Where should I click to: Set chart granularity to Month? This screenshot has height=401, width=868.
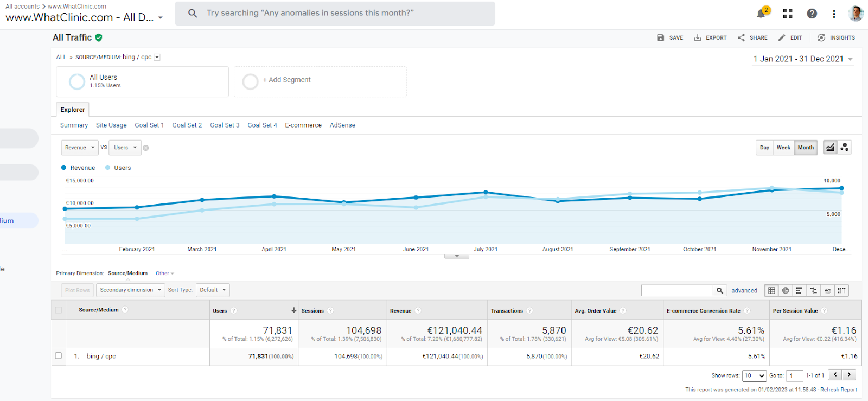click(x=806, y=148)
